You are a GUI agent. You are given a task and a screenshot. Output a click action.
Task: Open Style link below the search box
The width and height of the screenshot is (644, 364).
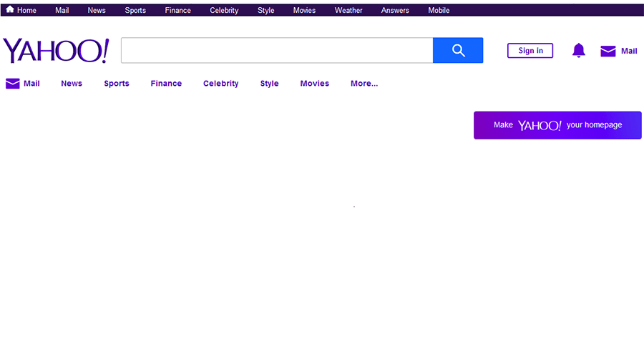[269, 84]
